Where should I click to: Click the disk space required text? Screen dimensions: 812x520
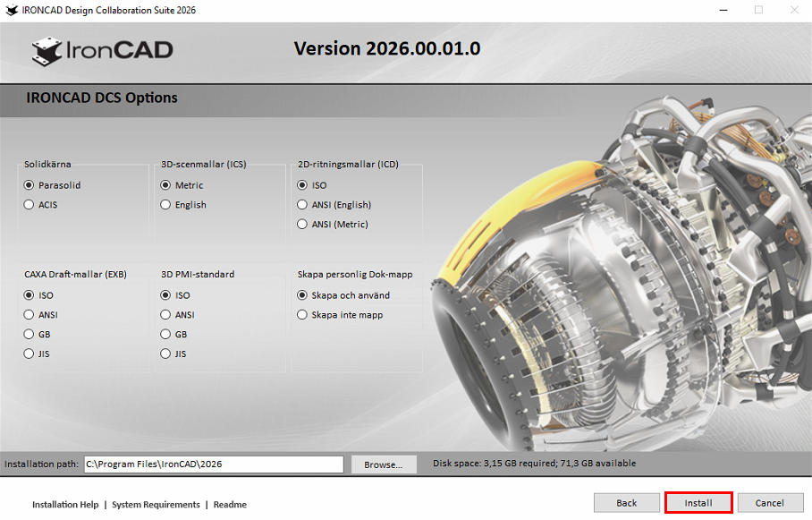(x=535, y=463)
